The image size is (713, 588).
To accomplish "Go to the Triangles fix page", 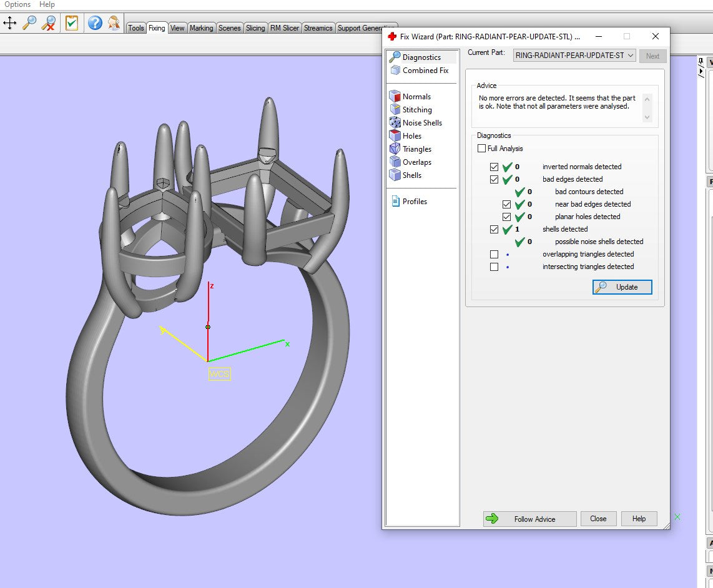I will (x=416, y=149).
